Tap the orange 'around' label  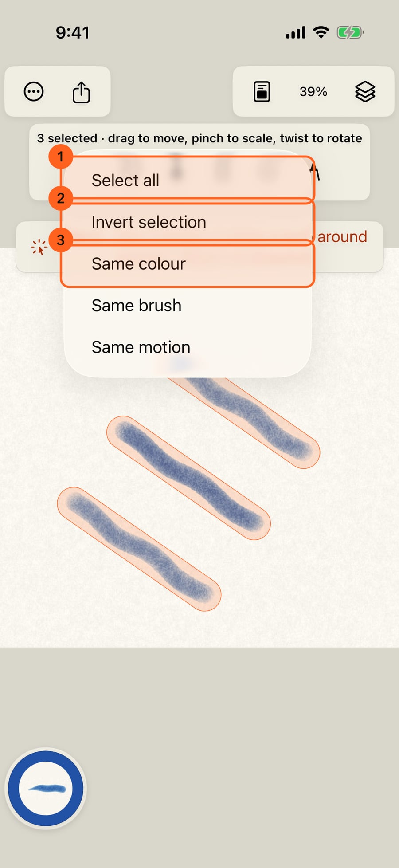pyautogui.click(x=342, y=236)
